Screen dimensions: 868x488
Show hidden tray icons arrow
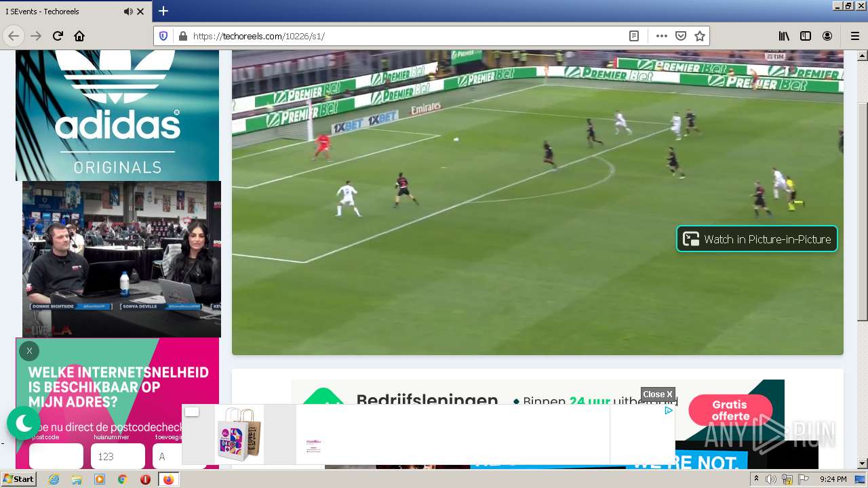757,479
